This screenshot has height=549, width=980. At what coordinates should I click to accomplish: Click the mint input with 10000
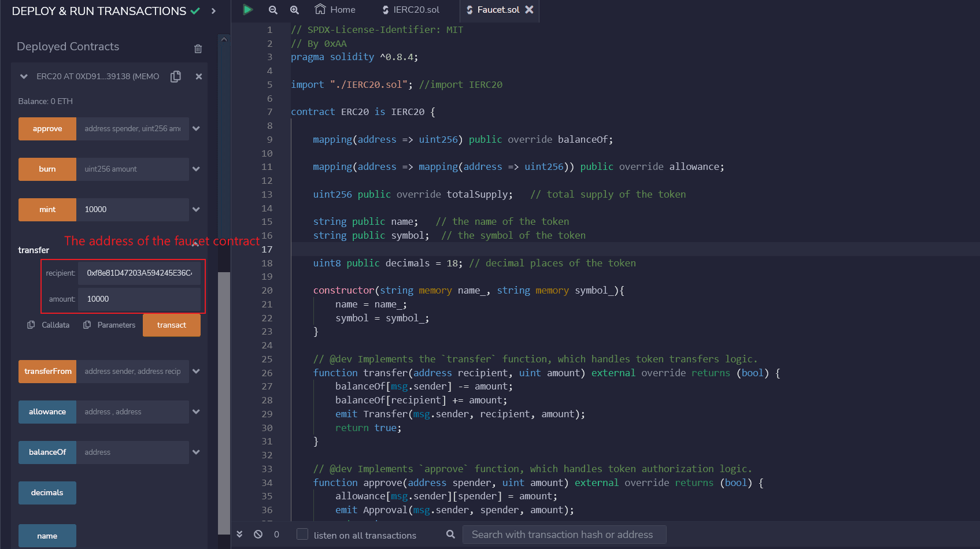click(x=132, y=210)
